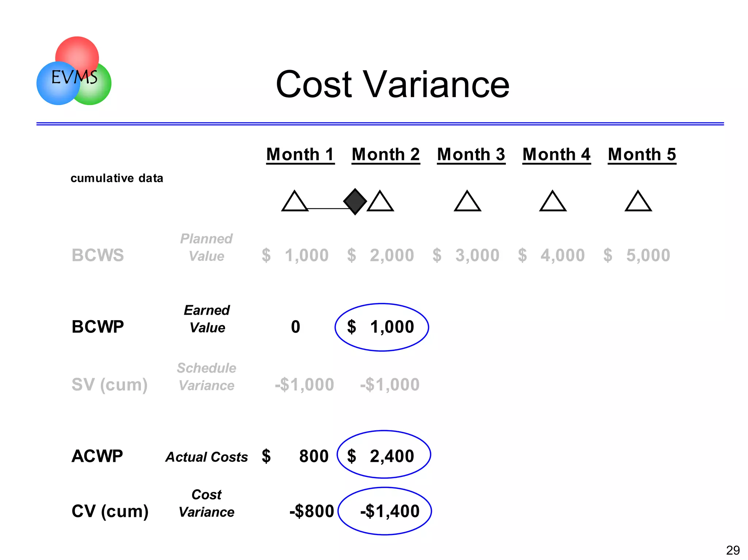The height and width of the screenshot is (560, 748).
Task: Click the ACWP row label
Action: coord(97,456)
